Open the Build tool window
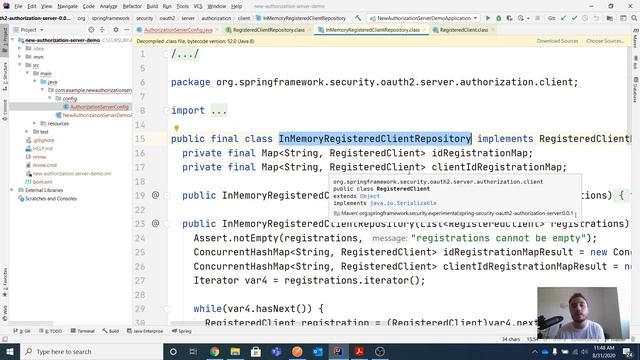The height and width of the screenshot is (360, 640). pyautogui.click(x=111, y=331)
